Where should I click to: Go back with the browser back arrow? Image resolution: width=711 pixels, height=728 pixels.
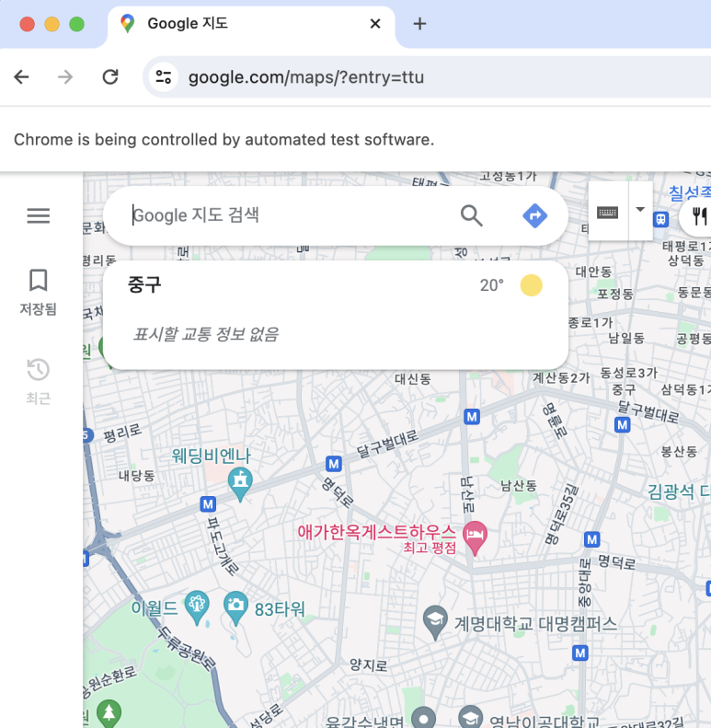[21, 76]
